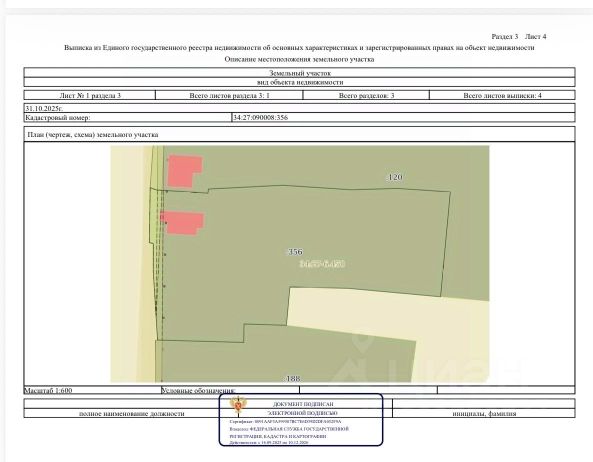
Task: Click 'инициалы, фамилия' signature cell
Action: pos(484,414)
